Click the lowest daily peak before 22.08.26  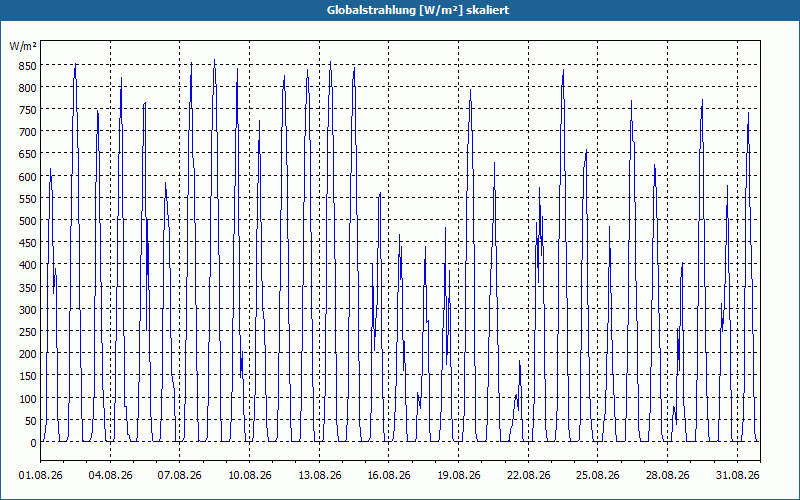pyautogui.click(x=519, y=361)
